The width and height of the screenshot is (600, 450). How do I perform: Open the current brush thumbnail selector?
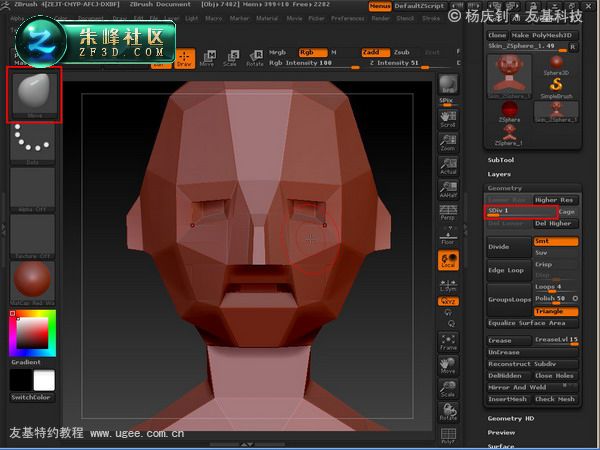click(34, 95)
